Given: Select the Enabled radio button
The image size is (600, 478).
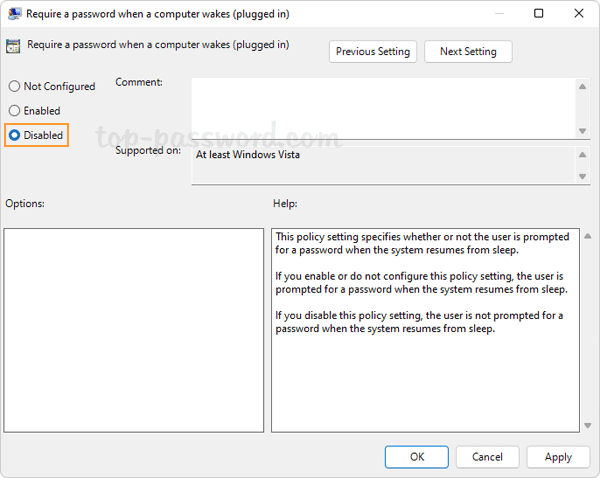Looking at the screenshot, I should pos(14,111).
